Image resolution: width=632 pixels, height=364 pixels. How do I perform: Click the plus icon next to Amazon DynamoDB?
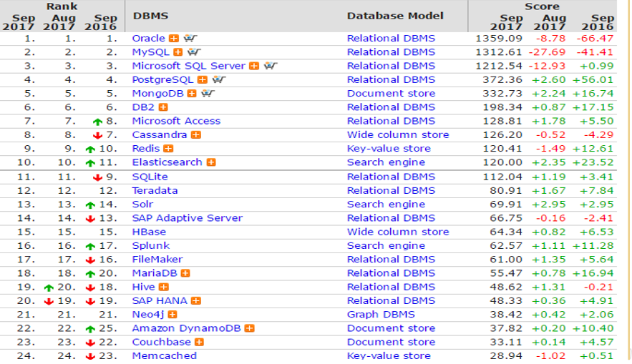point(250,328)
